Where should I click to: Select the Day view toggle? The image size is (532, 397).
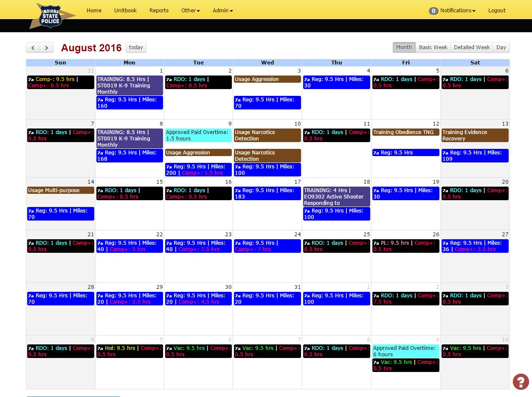click(501, 48)
